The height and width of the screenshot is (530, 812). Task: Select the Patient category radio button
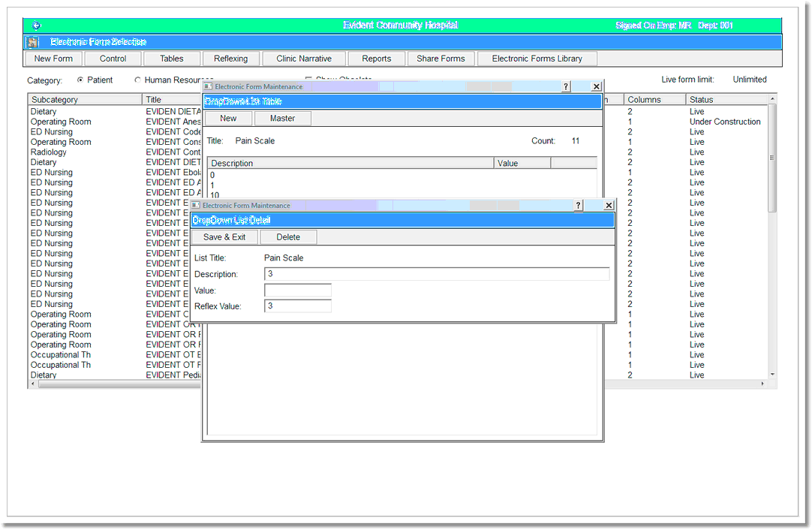(80, 80)
